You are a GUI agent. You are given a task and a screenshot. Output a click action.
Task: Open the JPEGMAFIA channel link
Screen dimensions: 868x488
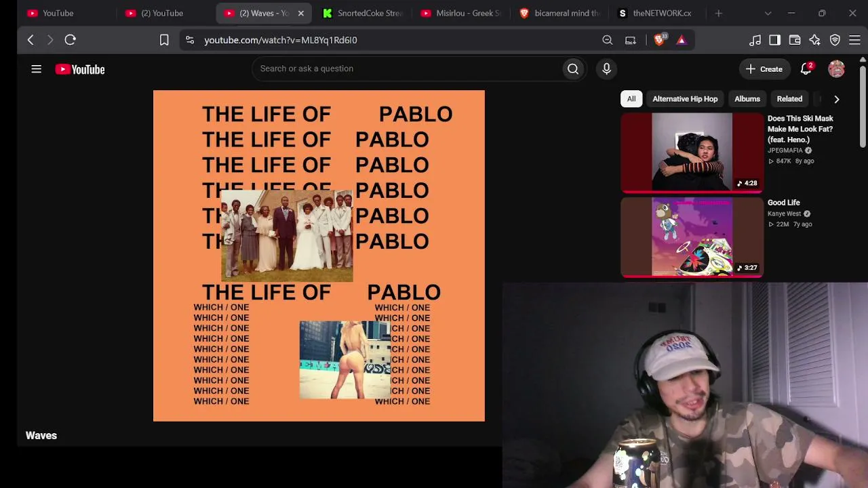785,150
